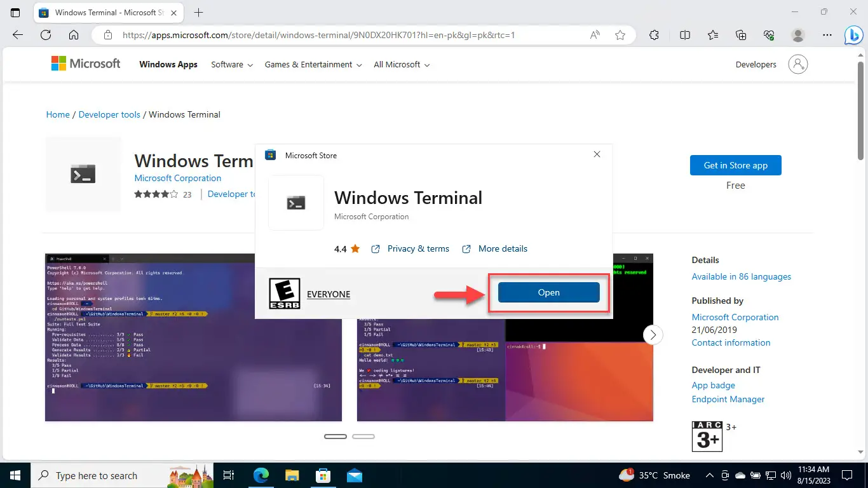Go to Developer tools breadcrumb link
Viewport: 868px width, 488px height.
pos(109,114)
